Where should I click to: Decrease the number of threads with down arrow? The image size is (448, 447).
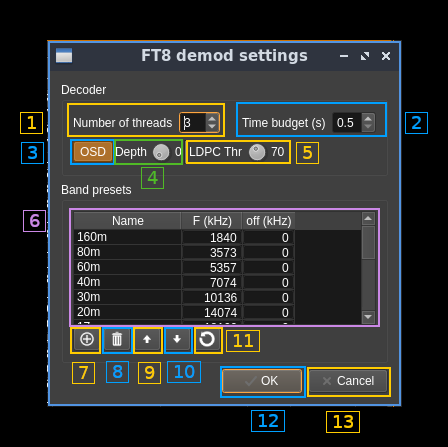pos(212,127)
